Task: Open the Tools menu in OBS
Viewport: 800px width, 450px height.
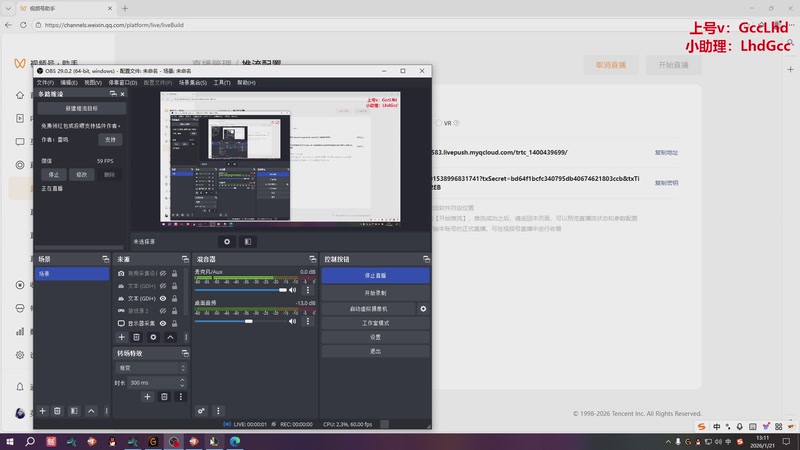Action: tap(221, 83)
